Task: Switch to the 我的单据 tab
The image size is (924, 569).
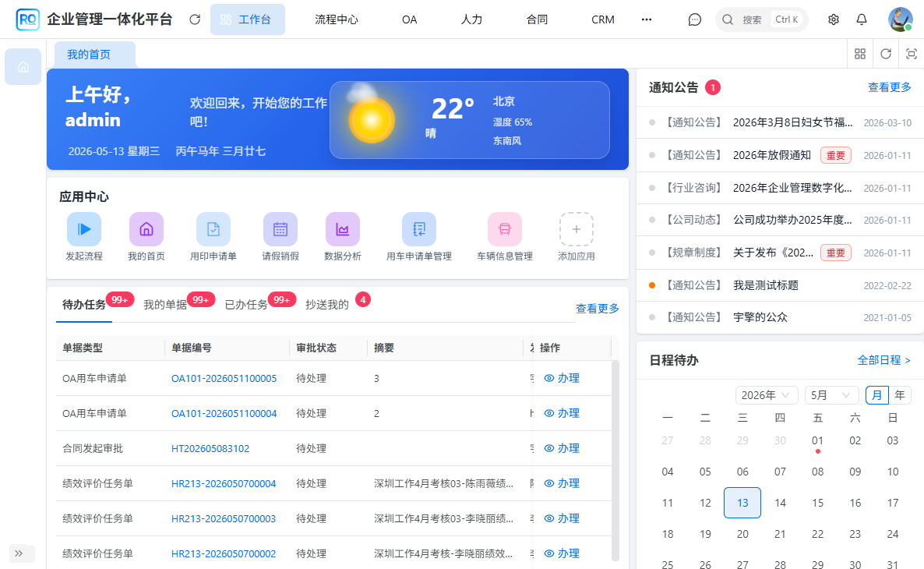Action: [x=165, y=305]
